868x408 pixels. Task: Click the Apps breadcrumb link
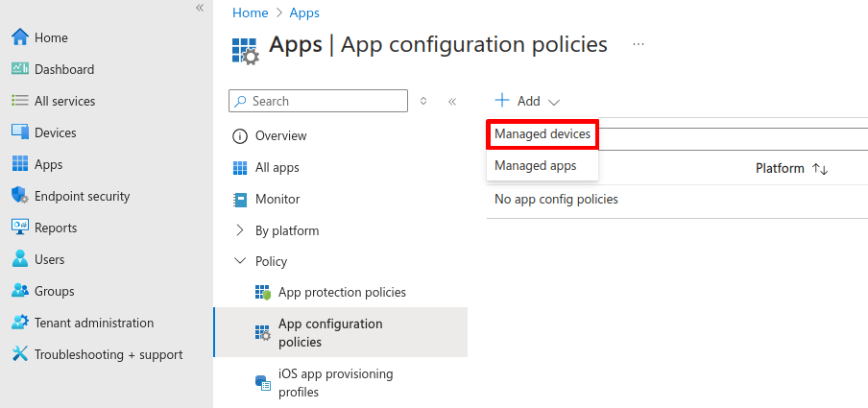point(304,12)
